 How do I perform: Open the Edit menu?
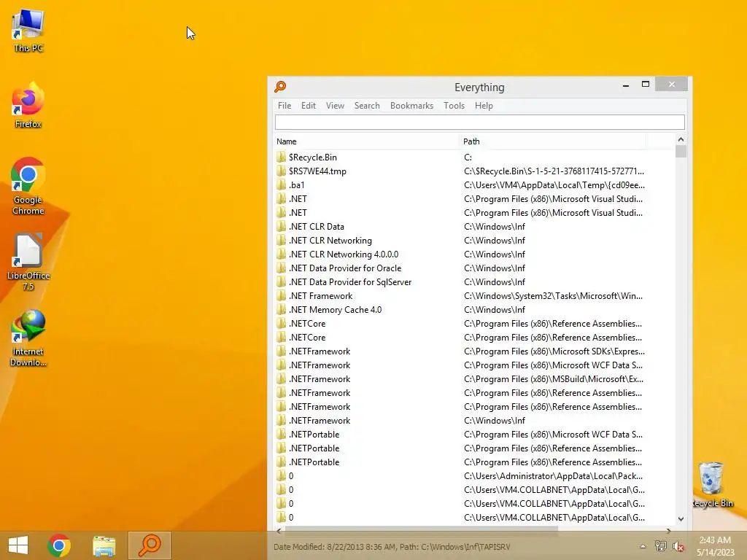click(x=309, y=106)
